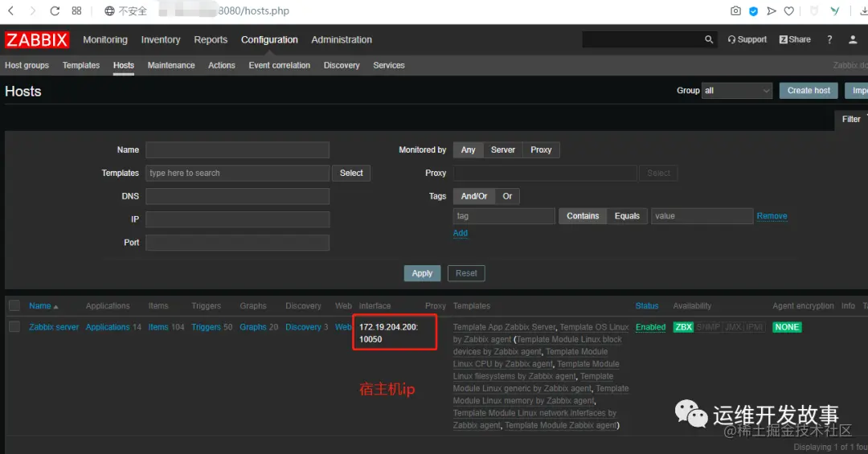This screenshot has width=868, height=454.
Task: Set Monitored by to Server
Action: pos(502,150)
